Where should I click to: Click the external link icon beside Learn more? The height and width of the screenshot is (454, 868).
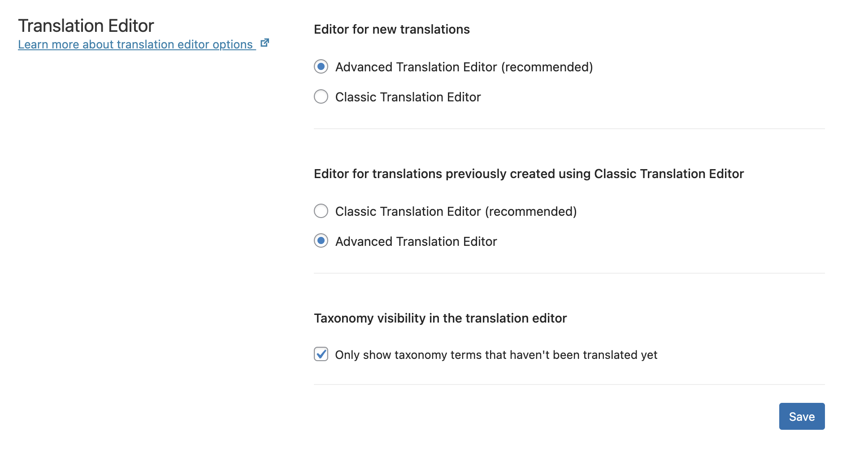tap(265, 43)
